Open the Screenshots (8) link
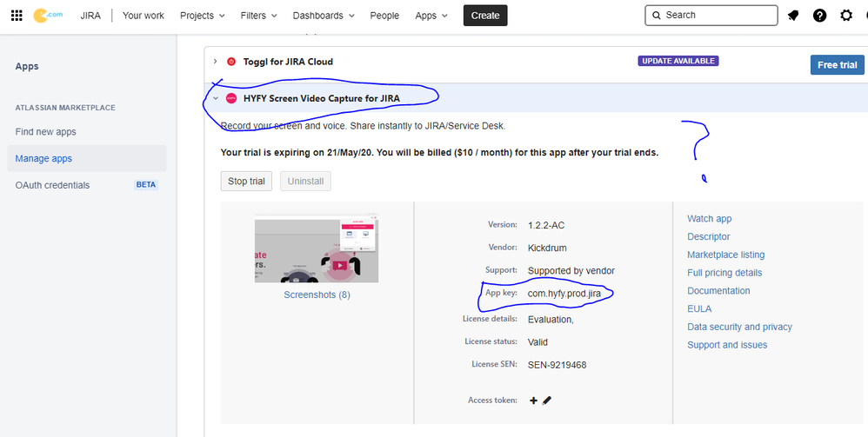The width and height of the screenshot is (868, 437). [x=317, y=295]
